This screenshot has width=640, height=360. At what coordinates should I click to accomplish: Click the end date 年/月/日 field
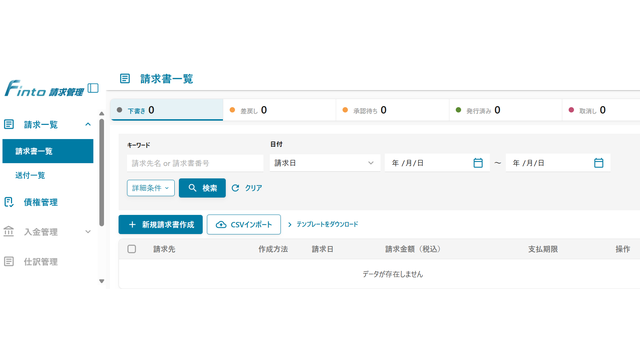point(558,163)
